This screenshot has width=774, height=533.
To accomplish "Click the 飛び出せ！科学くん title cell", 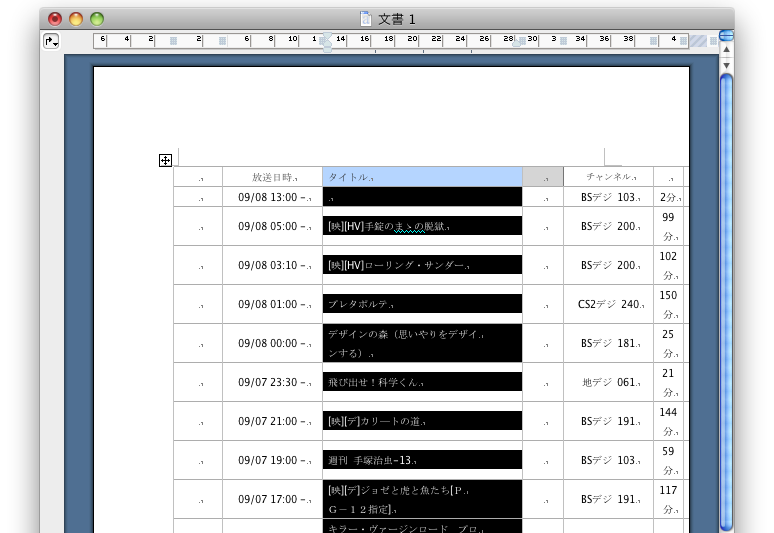I will 422,382.
